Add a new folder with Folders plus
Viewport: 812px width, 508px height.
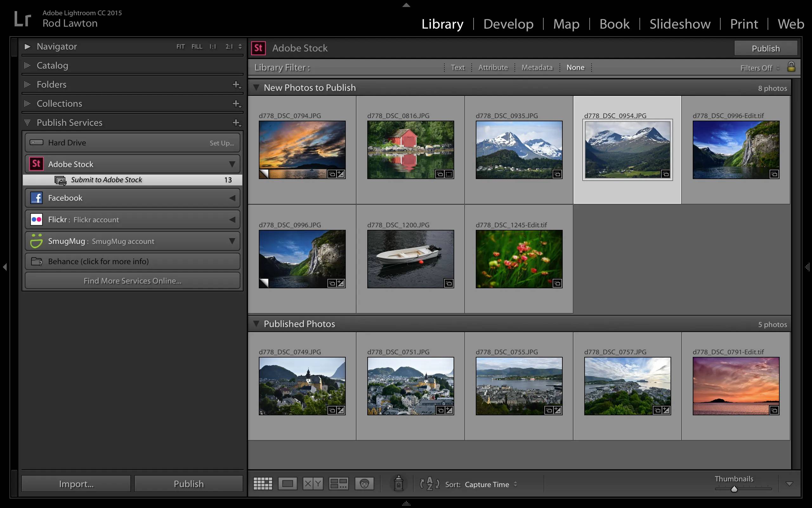click(237, 85)
